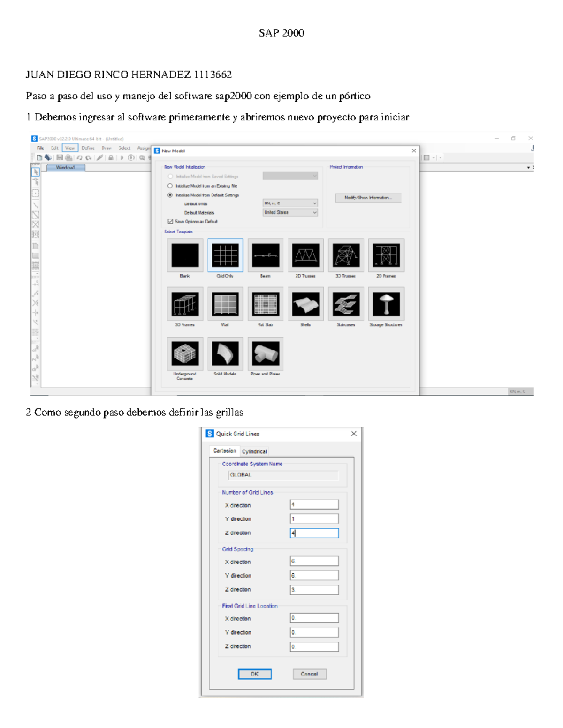Toggle Save Options as Default checkbox

(170, 221)
